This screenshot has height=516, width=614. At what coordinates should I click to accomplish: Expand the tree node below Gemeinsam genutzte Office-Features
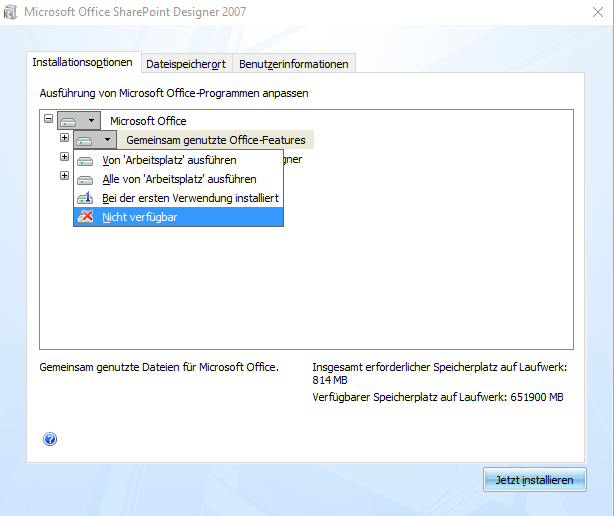pos(65,157)
